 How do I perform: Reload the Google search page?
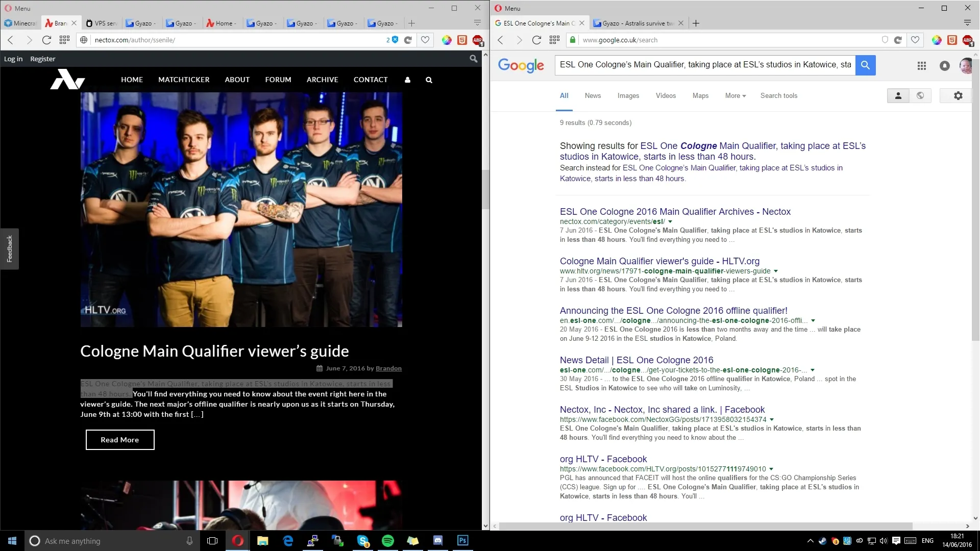tap(536, 40)
